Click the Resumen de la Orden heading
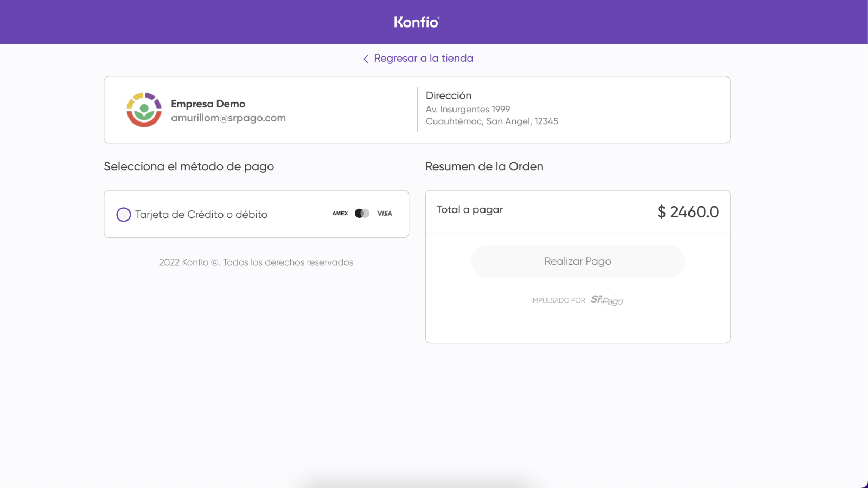The height and width of the screenshot is (488, 868). 484,166
